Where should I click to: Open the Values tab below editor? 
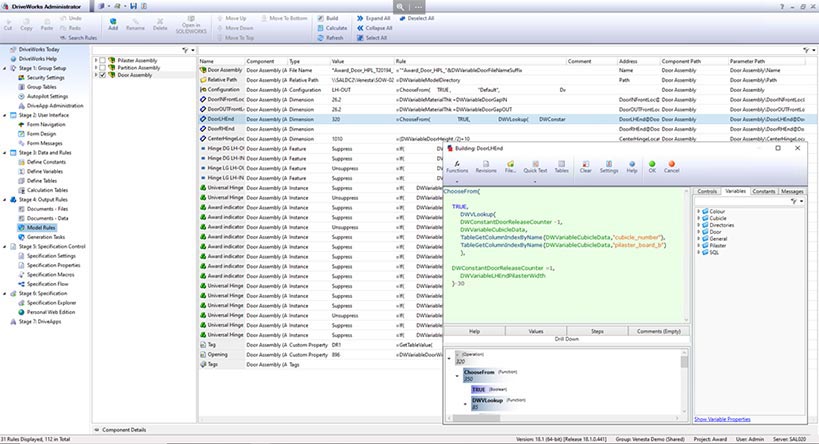tap(536, 331)
